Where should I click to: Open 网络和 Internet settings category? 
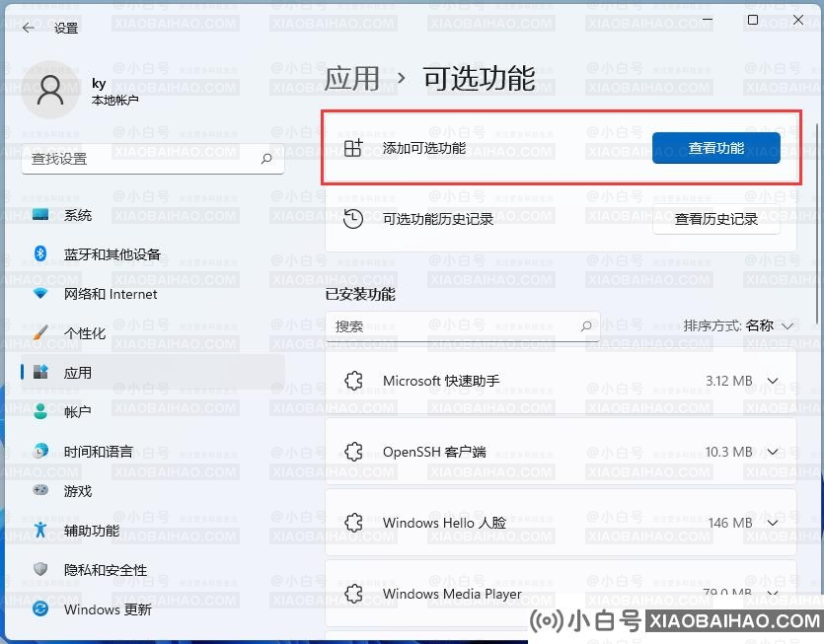tap(152, 294)
